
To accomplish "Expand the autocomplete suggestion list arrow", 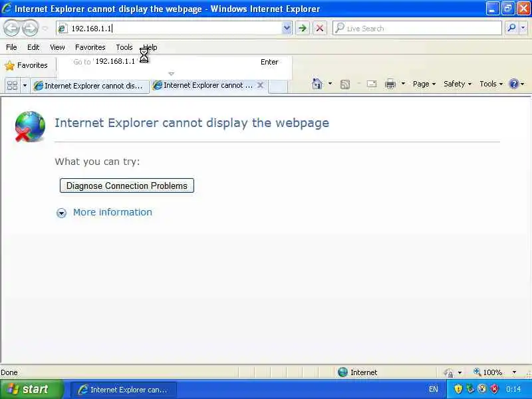I will [172, 74].
